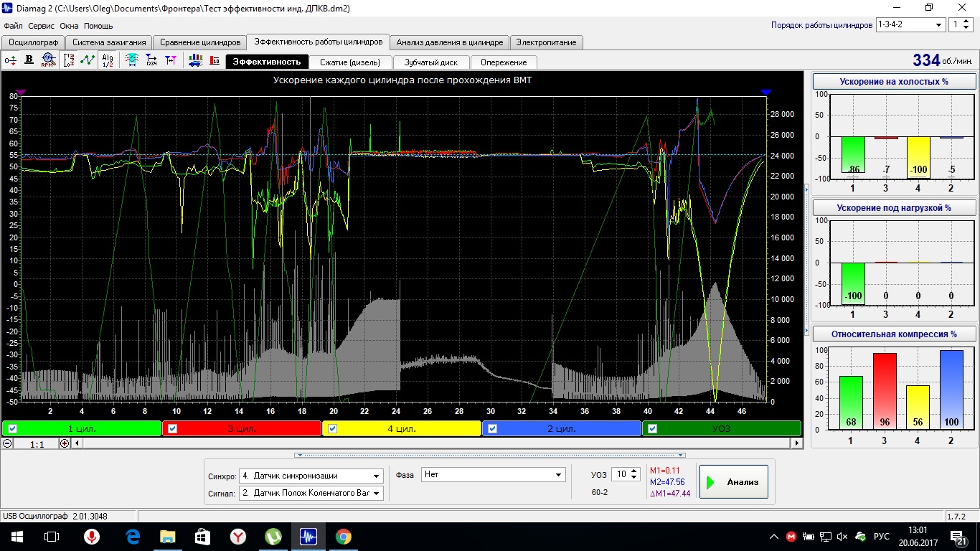Open uTorrent from the taskbar

[273, 537]
